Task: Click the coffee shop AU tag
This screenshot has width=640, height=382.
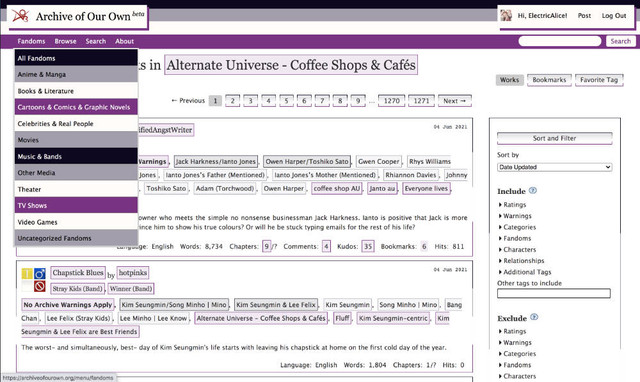Action: click(x=337, y=189)
